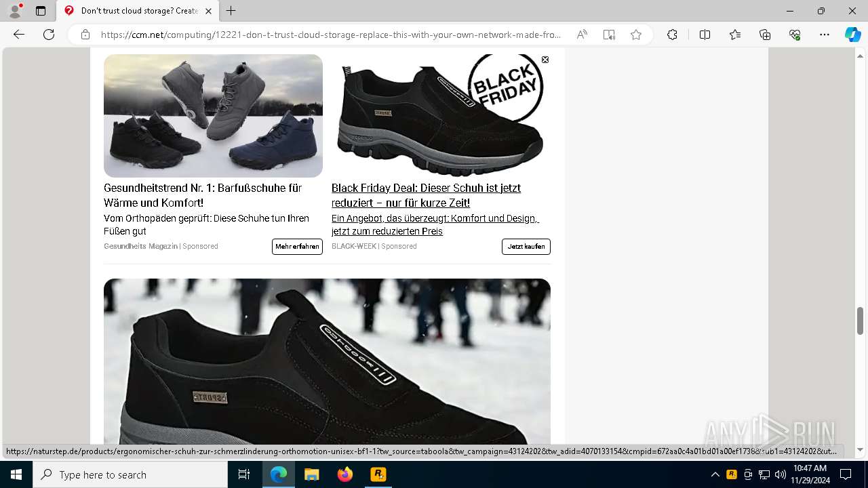
Task: Open Task View on taskbar
Action: click(x=244, y=474)
